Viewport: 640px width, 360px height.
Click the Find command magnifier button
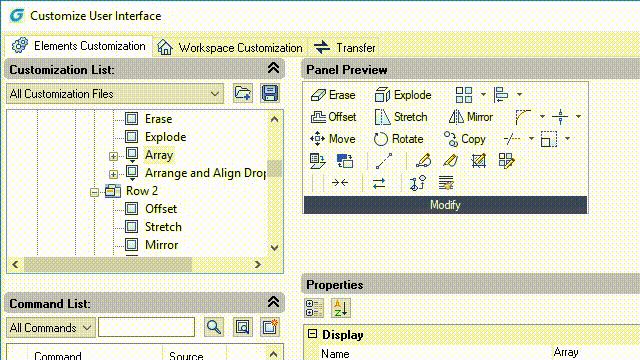[x=214, y=327]
